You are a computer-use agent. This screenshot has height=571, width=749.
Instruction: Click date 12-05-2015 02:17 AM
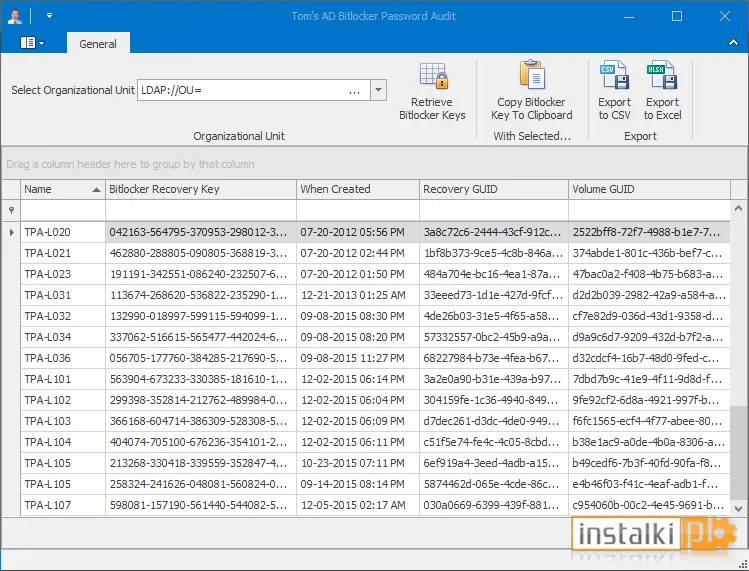pos(358,506)
